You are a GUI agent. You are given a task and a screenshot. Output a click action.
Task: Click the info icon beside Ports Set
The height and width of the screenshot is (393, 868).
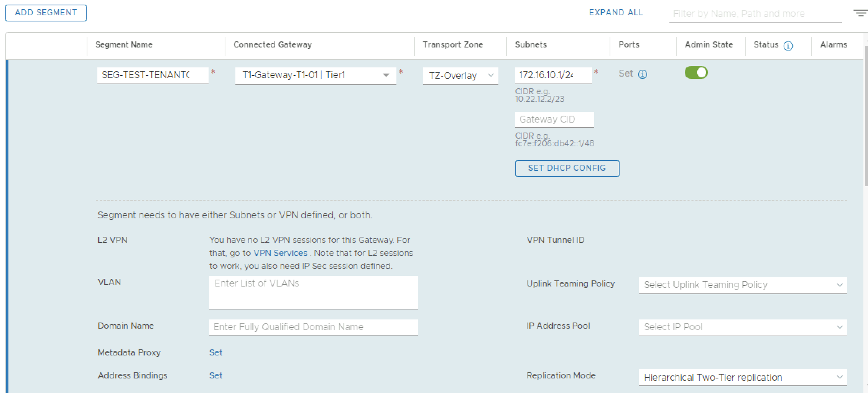643,74
